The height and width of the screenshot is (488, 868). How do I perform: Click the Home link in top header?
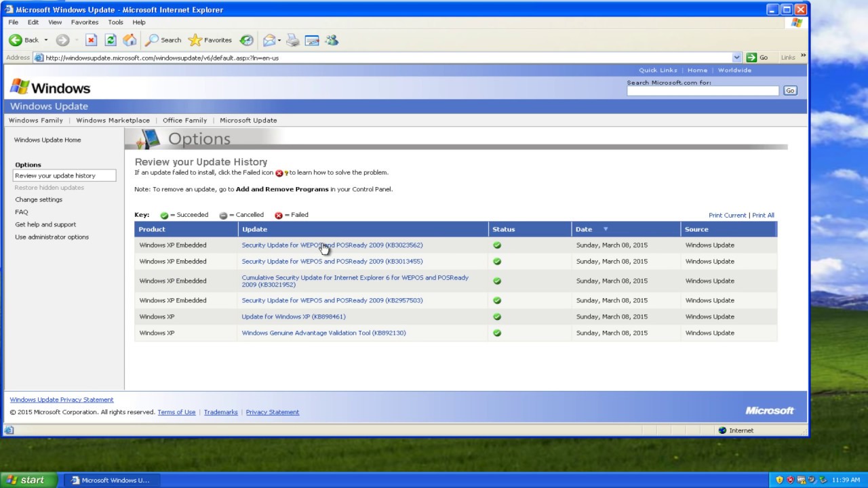tap(697, 70)
